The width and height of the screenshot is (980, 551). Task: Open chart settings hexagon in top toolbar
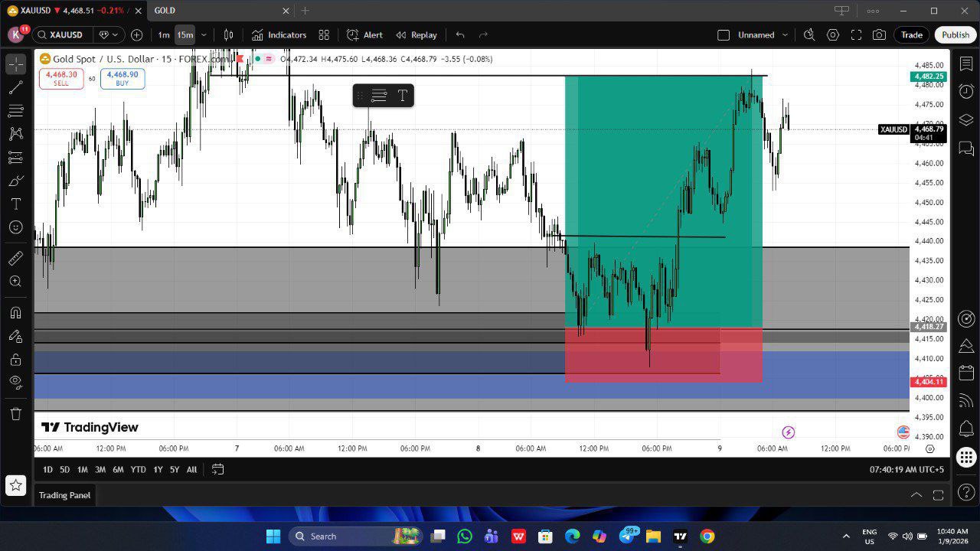click(x=833, y=34)
